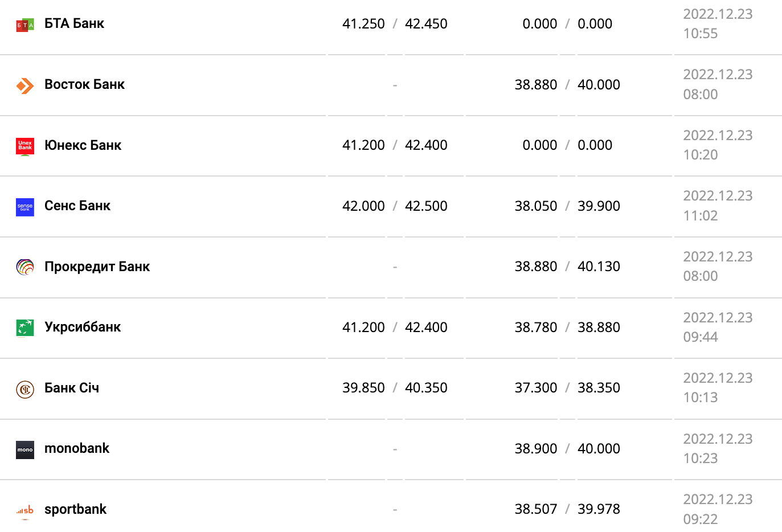
Task: Click the sportbank orange logo
Action: [x=25, y=510]
